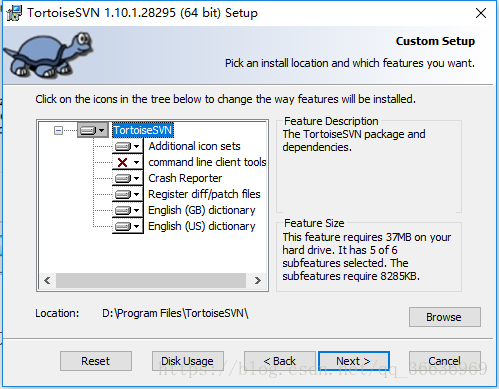Go to the previous step with the Back button
This screenshot has width=499, height=389.
(280, 361)
